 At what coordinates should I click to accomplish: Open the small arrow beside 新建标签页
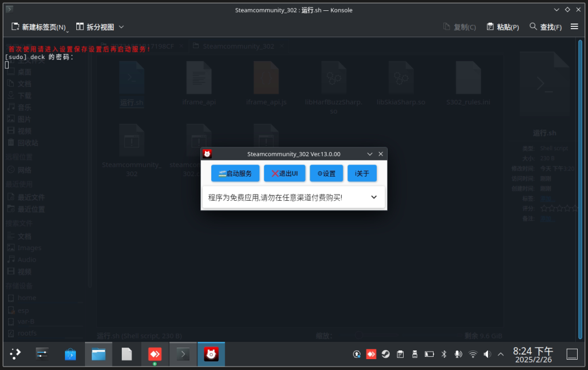click(68, 32)
